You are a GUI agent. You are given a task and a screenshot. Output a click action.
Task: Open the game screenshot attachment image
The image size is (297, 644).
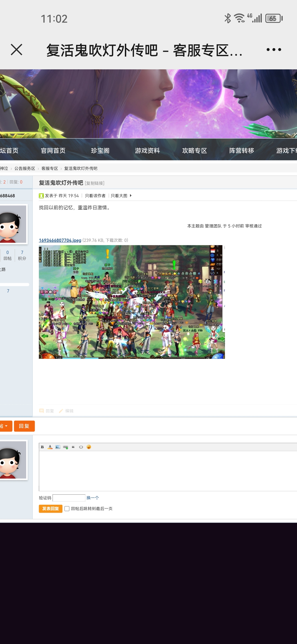(x=132, y=302)
